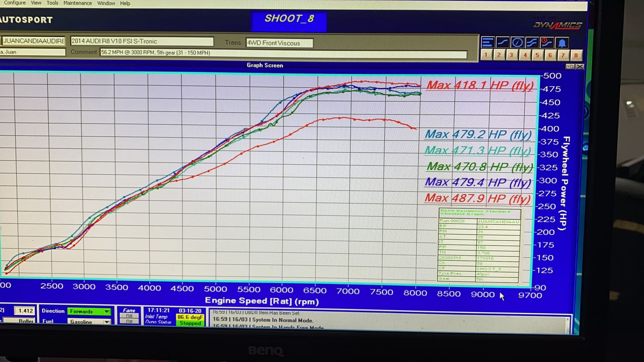Click the 4WD Front Viscous transmission field

click(x=279, y=43)
